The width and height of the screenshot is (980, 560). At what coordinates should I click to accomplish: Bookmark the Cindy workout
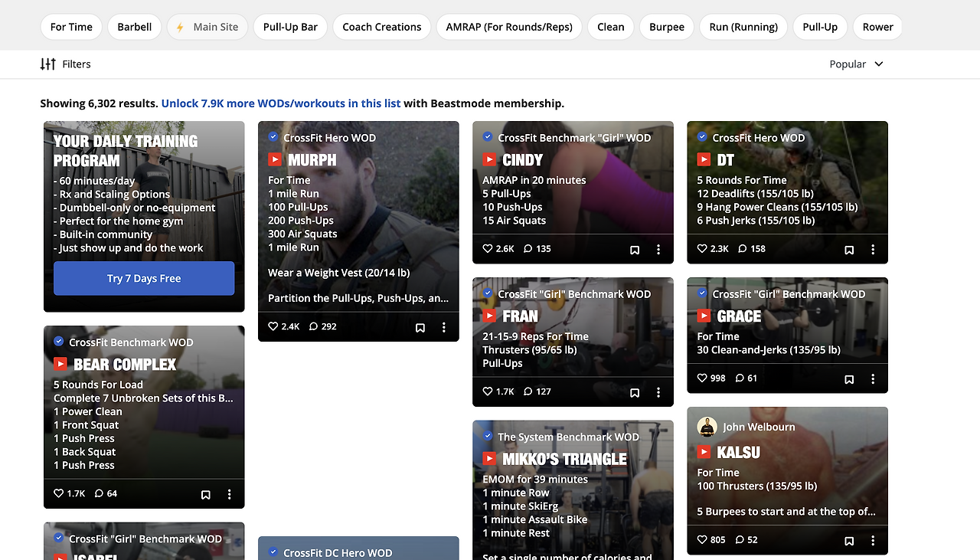pyautogui.click(x=635, y=250)
